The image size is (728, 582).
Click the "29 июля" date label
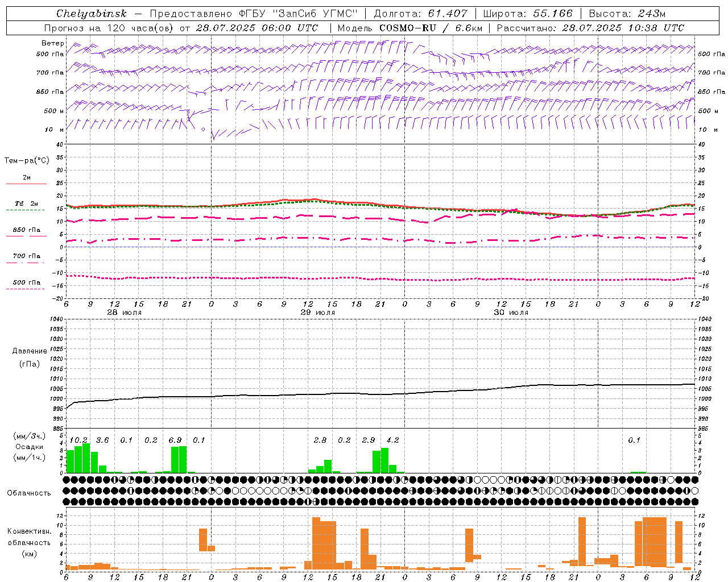[x=318, y=313]
